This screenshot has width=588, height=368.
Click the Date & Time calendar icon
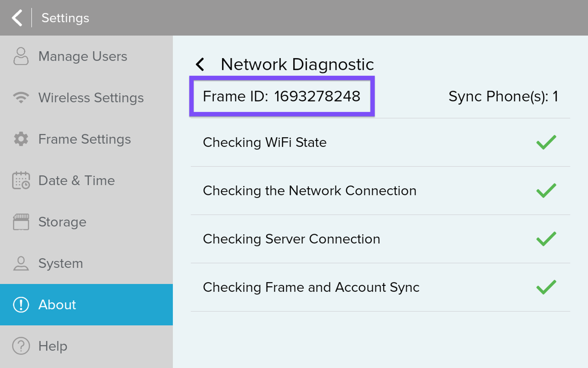(21, 180)
